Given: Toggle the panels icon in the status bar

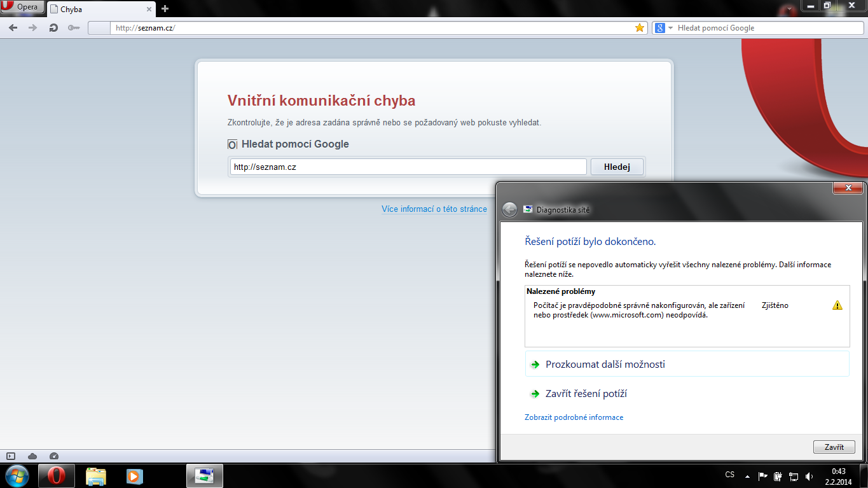Looking at the screenshot, I should 11,456.
